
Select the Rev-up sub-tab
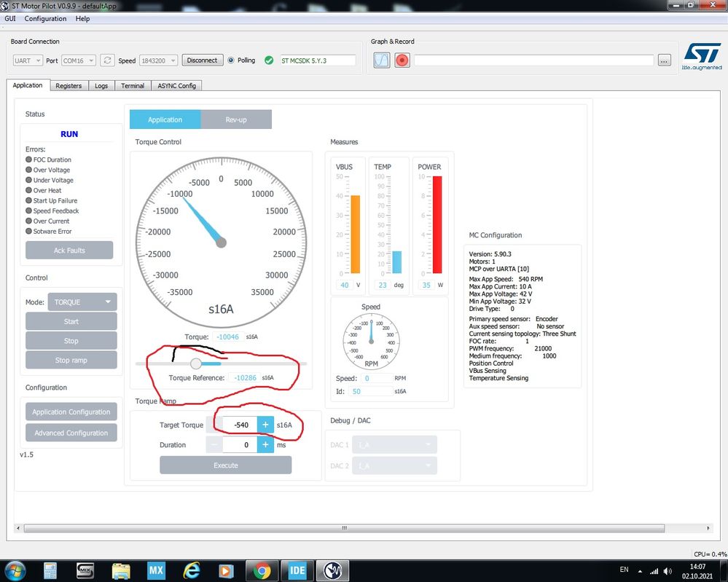[x=236, y=119]
